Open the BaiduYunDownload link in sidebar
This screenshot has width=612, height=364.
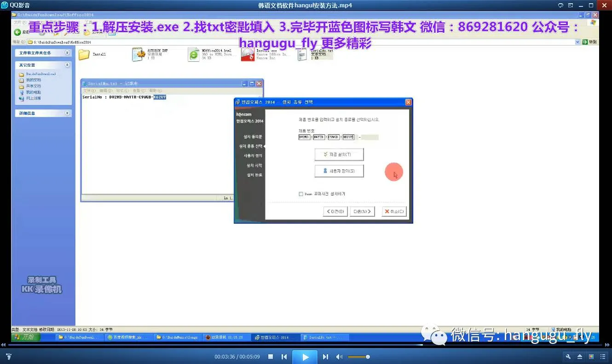click(x=41, y=74)
